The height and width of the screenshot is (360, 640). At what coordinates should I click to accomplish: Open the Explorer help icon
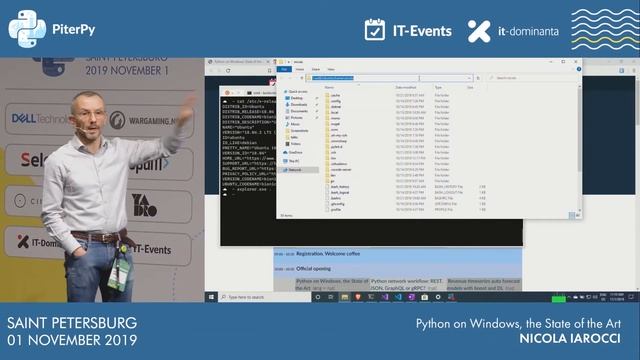578,69
